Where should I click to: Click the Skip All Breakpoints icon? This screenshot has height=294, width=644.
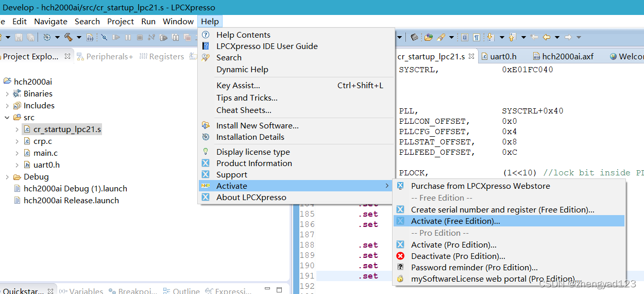(x=104, y=37)
